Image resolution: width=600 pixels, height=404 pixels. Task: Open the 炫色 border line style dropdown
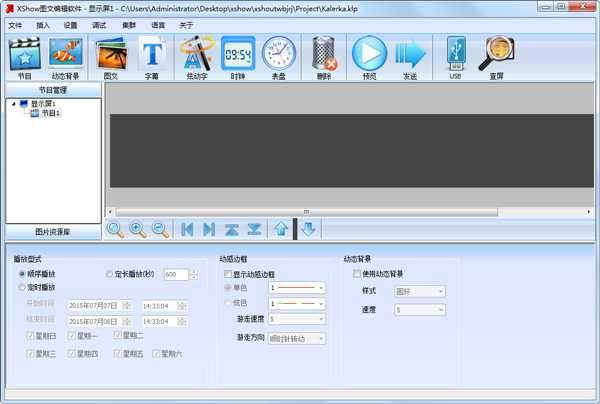[297, 304]
